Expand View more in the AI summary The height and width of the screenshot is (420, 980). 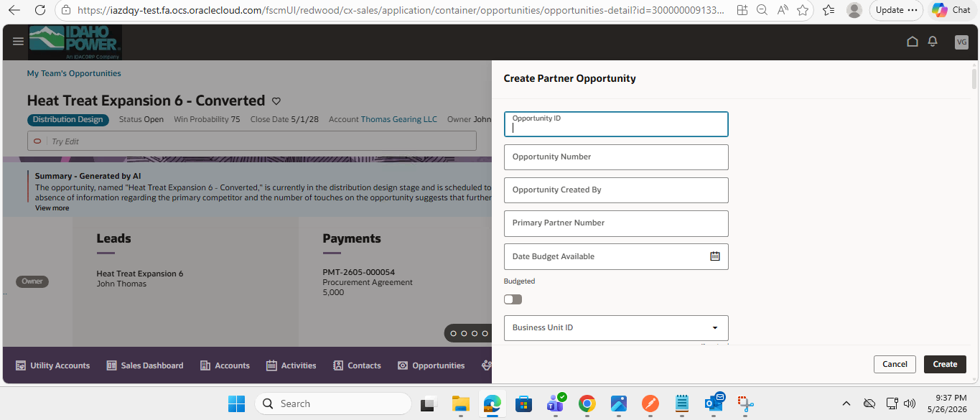pyautogui.click(x=52, y=208)
